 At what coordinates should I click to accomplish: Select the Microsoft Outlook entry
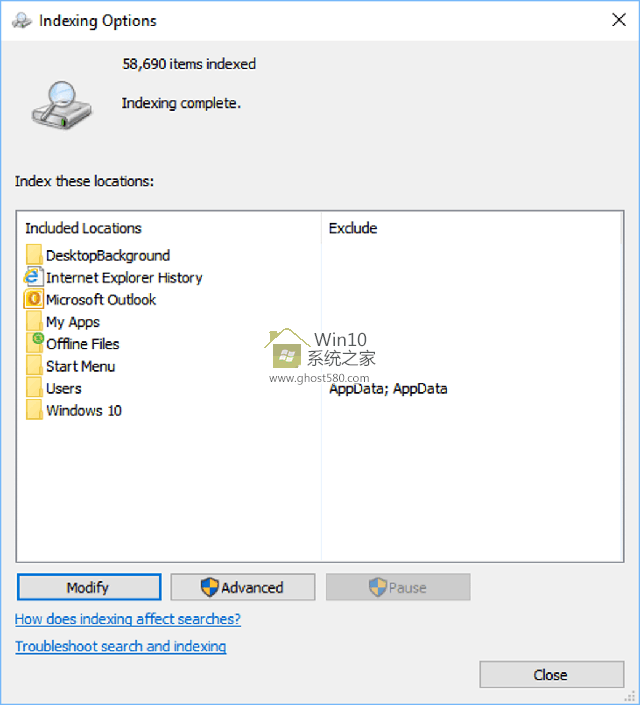coord(90,299)
